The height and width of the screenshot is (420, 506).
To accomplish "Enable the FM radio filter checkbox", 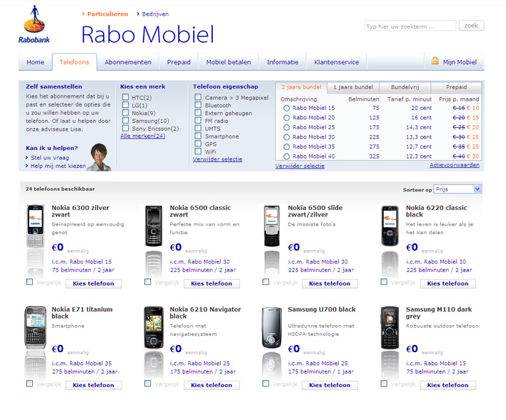I will click(x=198, y=120).
